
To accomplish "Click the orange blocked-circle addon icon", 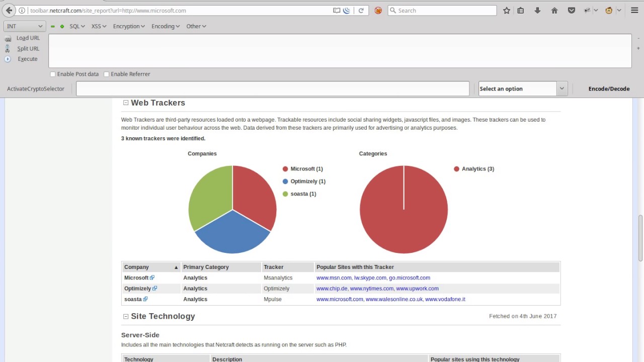I will tap(378, 11).
